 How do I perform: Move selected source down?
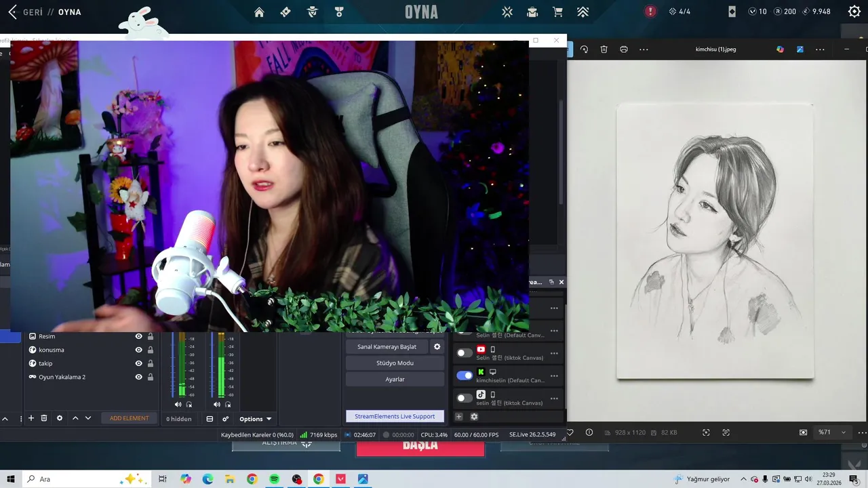pos(88,418)
